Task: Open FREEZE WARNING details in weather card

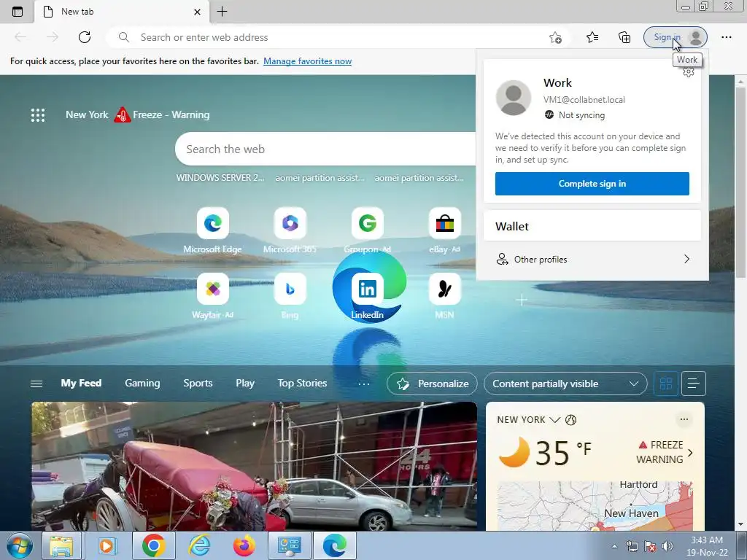Action: tap(665, 452)
